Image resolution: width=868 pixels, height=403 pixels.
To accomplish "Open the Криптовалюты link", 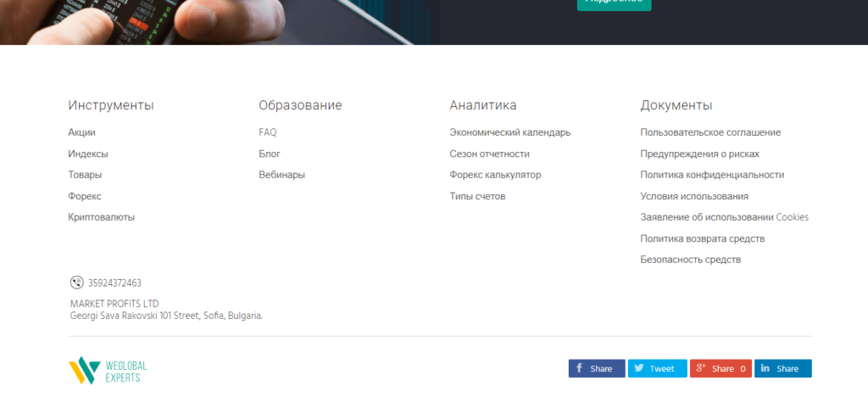I will pyautogui.click(x=101, y=217).
